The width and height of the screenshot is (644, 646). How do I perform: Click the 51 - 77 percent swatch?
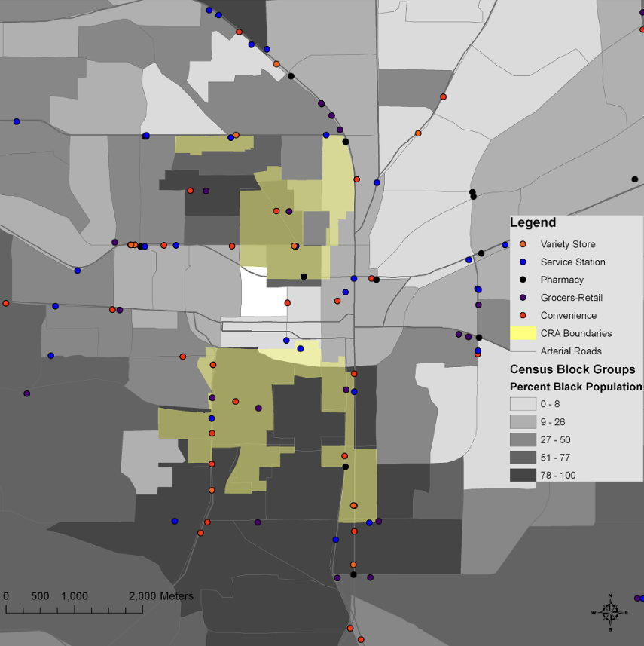point(523,458)
